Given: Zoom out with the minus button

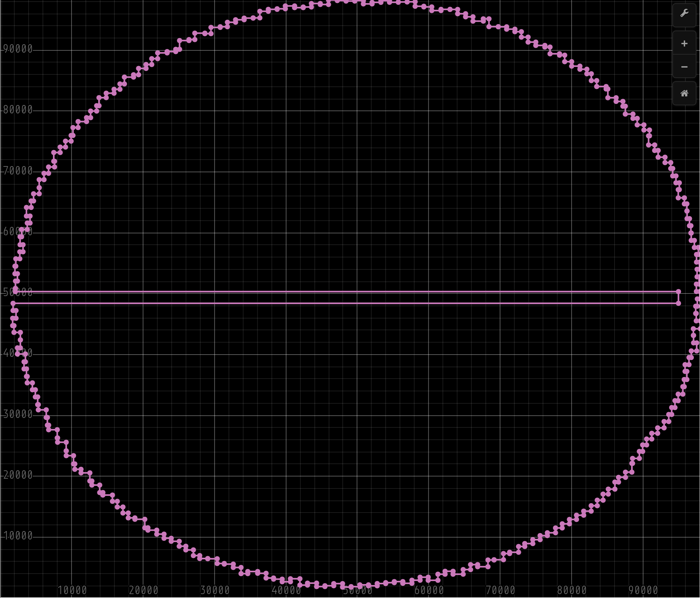Looking at the screenshot, I should (x=684, y=67).
